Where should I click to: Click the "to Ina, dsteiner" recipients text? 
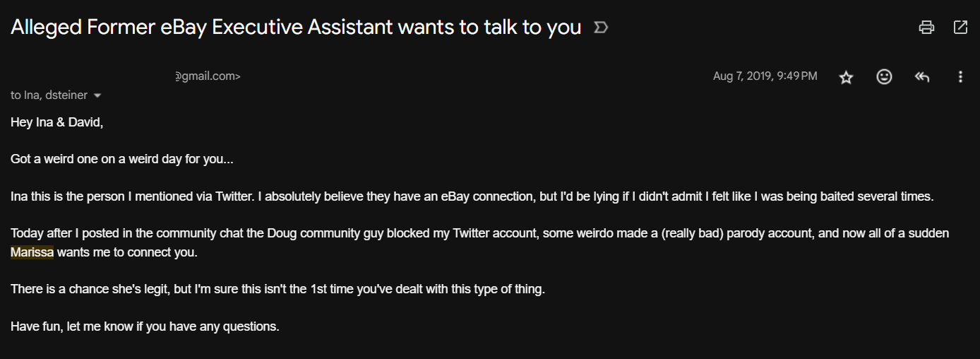49,95
